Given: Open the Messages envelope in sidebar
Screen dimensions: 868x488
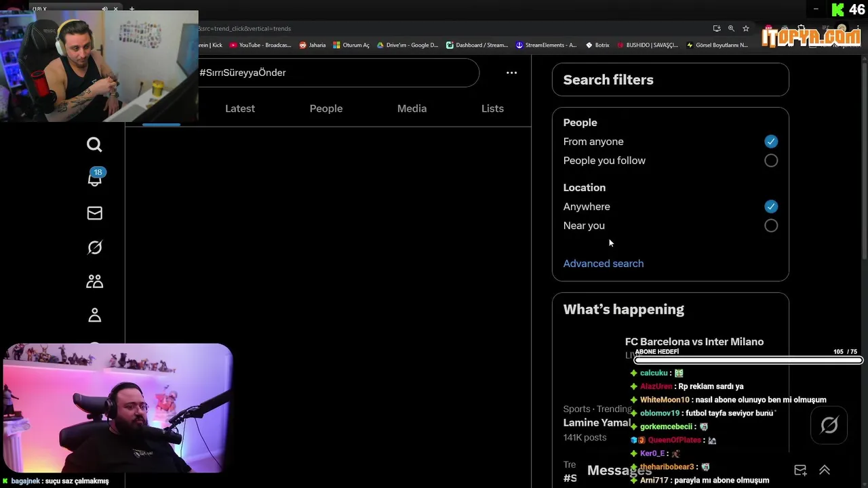Looking at the screenshot, I should pos(94,213).
